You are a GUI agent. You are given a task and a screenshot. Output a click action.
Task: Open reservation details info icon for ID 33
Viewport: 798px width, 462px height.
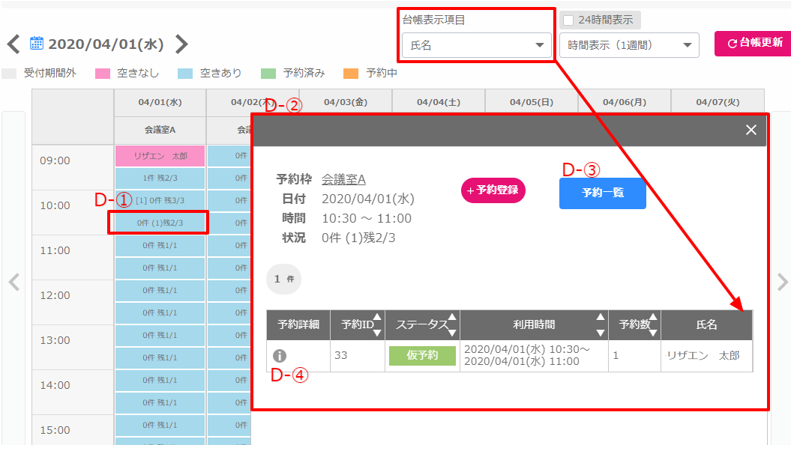281,355
